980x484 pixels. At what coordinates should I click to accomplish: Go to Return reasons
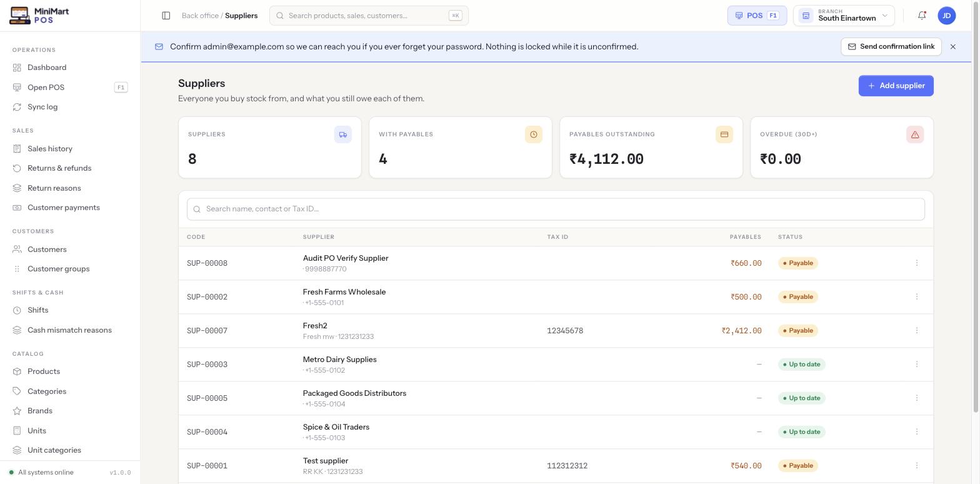pos(70,188)
